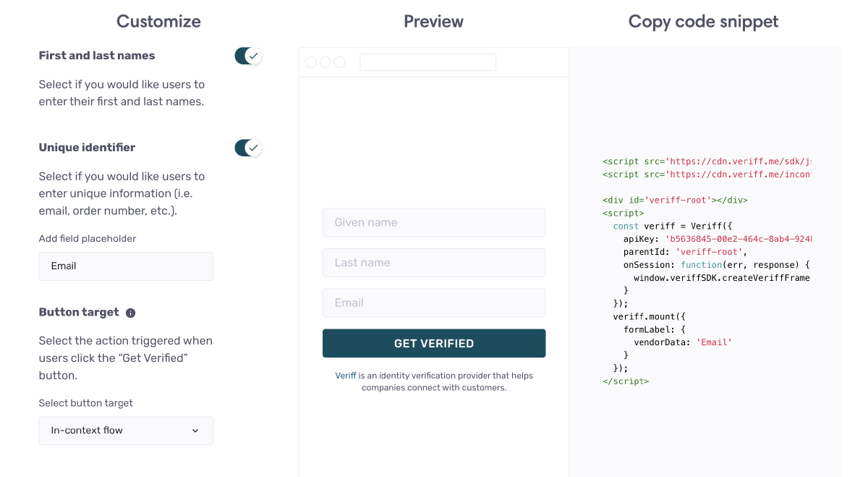Click the Email field in preview

(434, 303)
